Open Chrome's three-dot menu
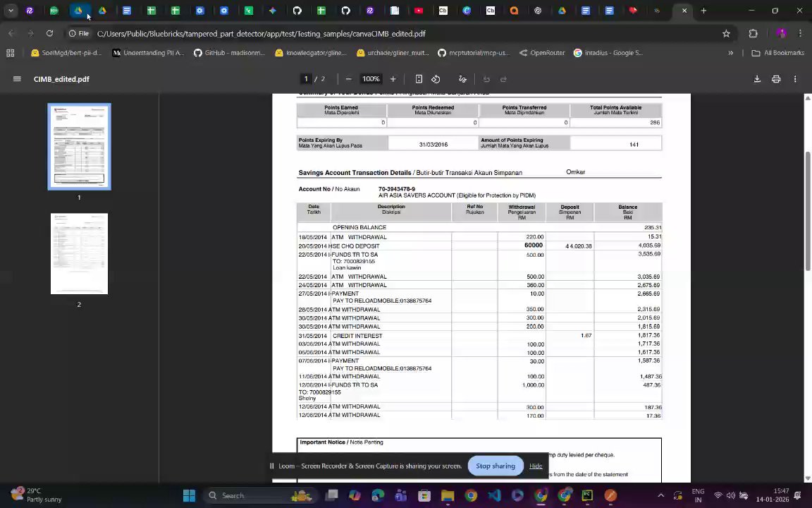Screen dimensions: 812x508 (x=800, y=33)
